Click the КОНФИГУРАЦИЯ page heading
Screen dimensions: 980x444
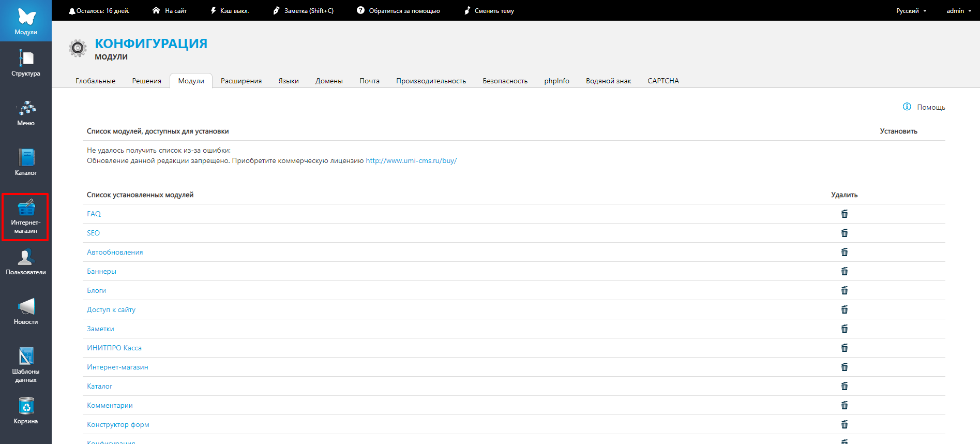click(x=151, y=43)
